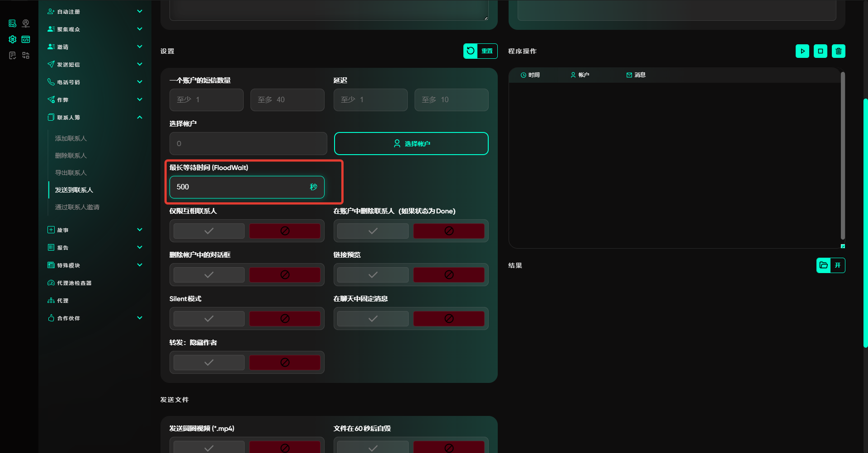Click the gear settings icon in the left rail
Viewport: 868px width, 453px height.
pos(13,39)
